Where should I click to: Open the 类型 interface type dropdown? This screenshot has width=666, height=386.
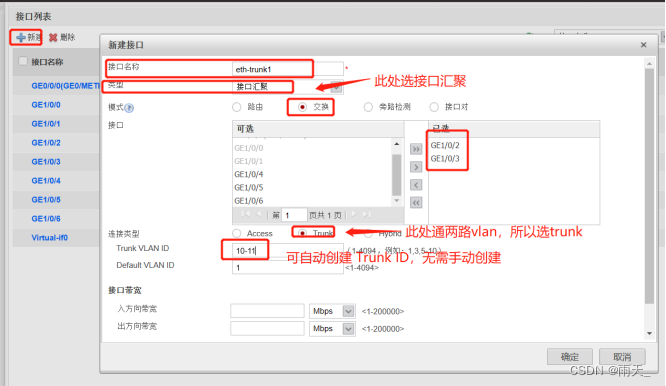[x=336, y=87]
